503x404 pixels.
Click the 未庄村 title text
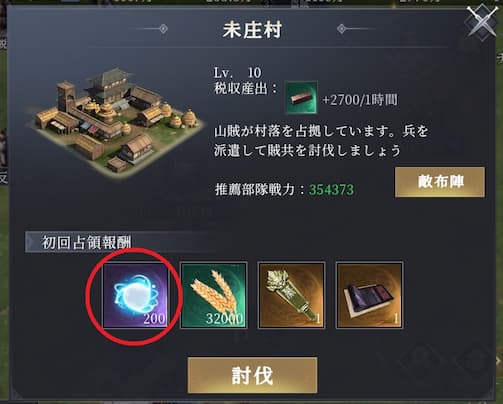tap(252, 30)
